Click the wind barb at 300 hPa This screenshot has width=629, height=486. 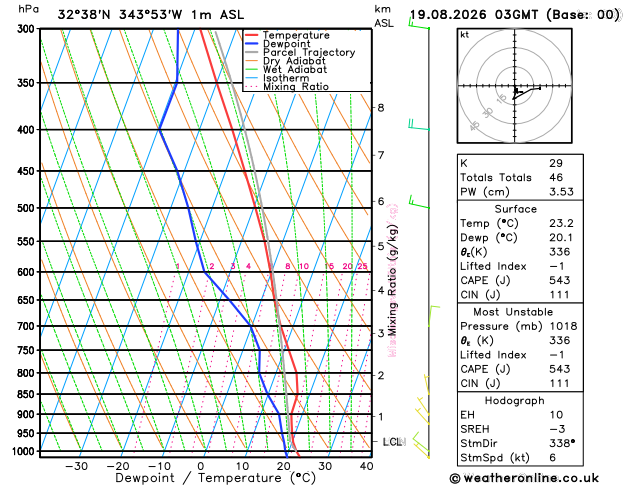click(419, 24)
